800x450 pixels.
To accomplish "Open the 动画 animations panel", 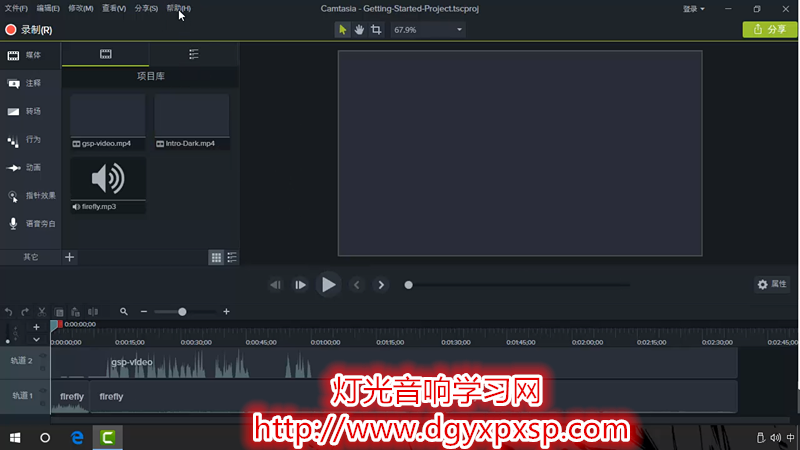I will coord(30,167).
